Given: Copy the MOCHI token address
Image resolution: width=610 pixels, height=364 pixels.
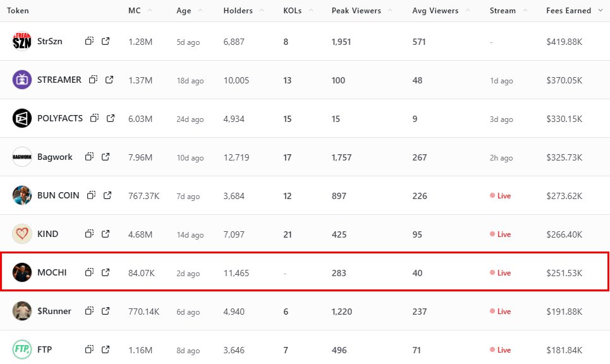Looking at the screenshot, I should pyautogui.click(x=90, y=272).
